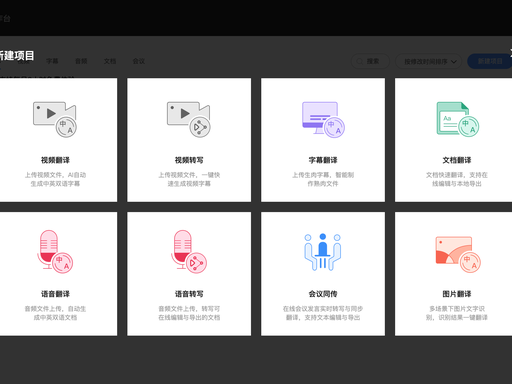Select the 会议同传 card title
The width and height of the screenshot is (512, 384).
[x=323, y=294]
